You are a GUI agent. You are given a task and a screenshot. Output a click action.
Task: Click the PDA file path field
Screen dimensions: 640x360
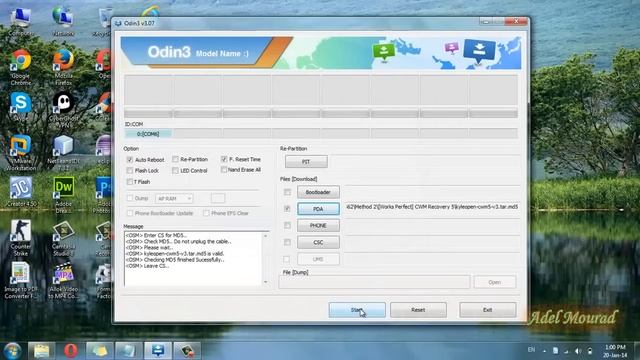pyautogui.click(x=432, y=207)
